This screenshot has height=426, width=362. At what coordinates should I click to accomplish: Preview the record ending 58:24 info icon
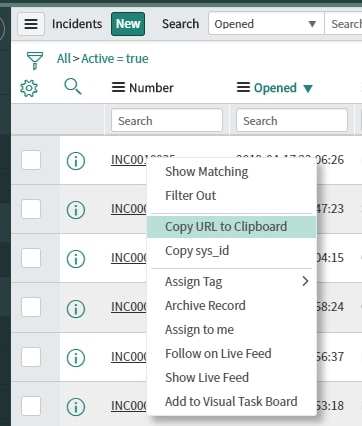click(x=76, y=308)
